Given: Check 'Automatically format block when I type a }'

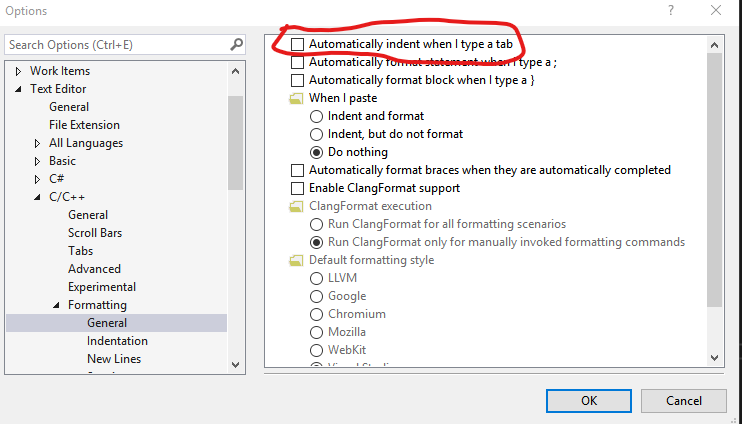Looking at the screenshot, I should coord(297,81).
